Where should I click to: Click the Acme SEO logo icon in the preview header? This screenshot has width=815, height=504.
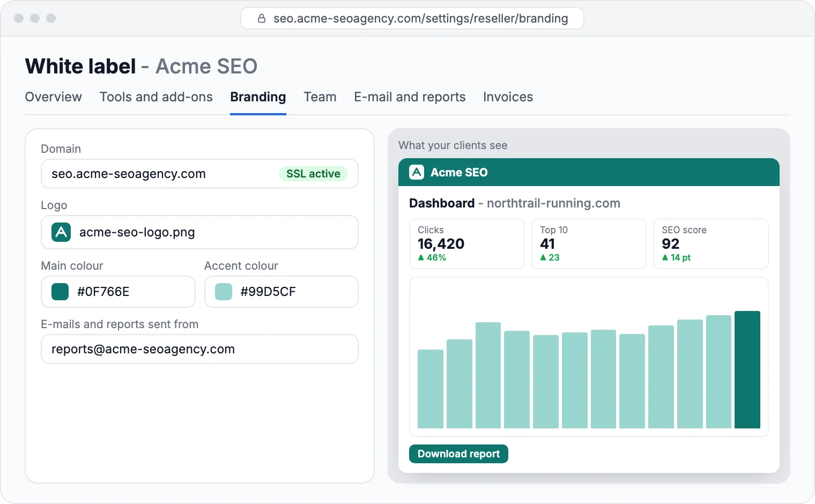[417, 172]
